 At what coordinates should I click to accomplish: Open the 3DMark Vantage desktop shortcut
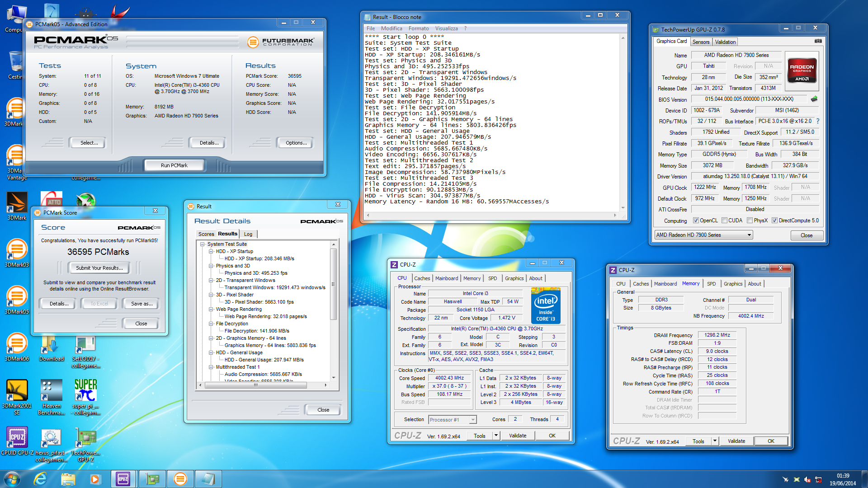(x=17, y=163)
